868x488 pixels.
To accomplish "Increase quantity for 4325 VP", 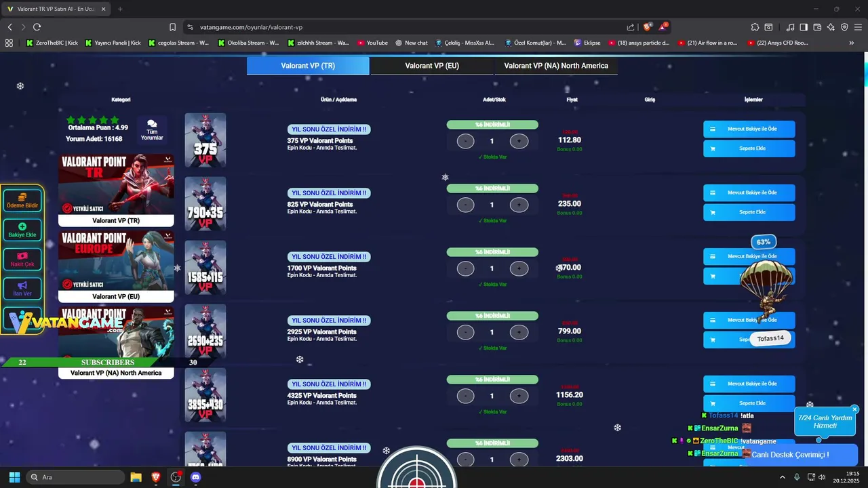I will pos(519,396).
